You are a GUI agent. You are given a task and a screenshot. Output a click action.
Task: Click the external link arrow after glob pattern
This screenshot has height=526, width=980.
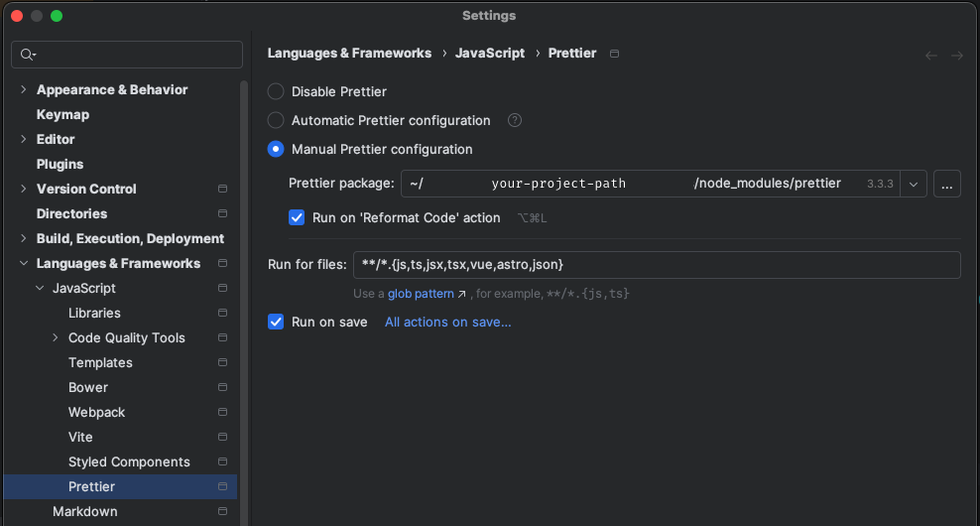pos(462,294)
